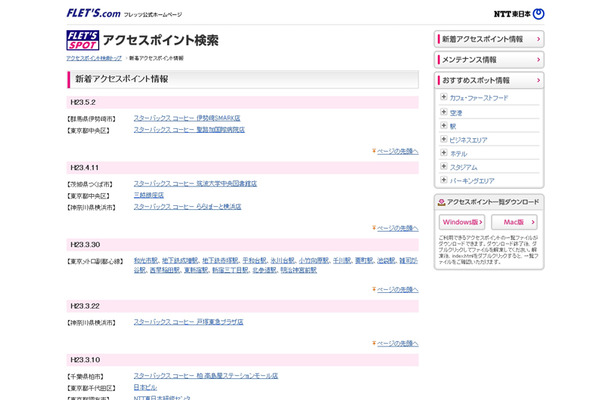Open the 西早稲田駅 station link
This screenshot has width=610, height=400.
[x=165, y=270]
